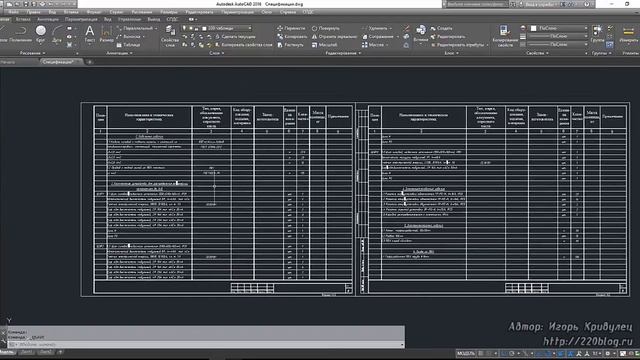Click the Move (Перенести) tool

(291, 28)
